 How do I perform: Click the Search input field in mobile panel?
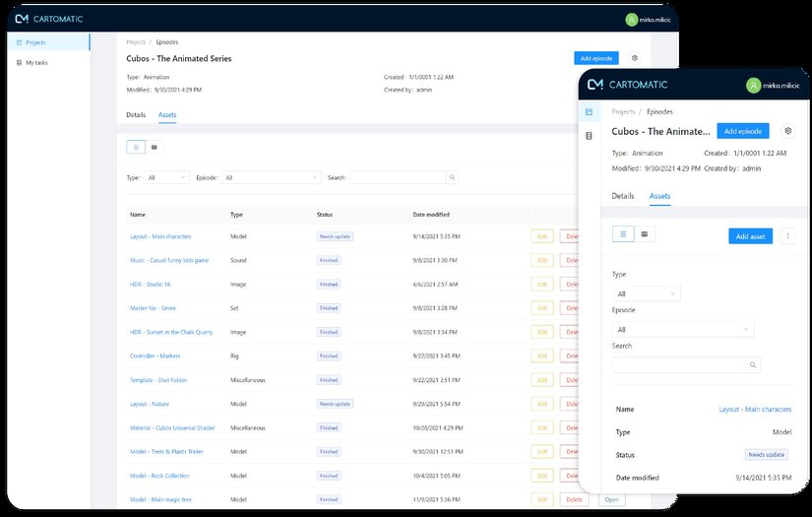679,364
